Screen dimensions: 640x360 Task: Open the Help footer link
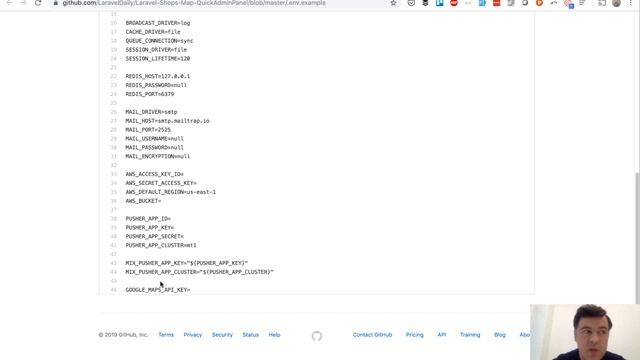click(x=274, y=335)
